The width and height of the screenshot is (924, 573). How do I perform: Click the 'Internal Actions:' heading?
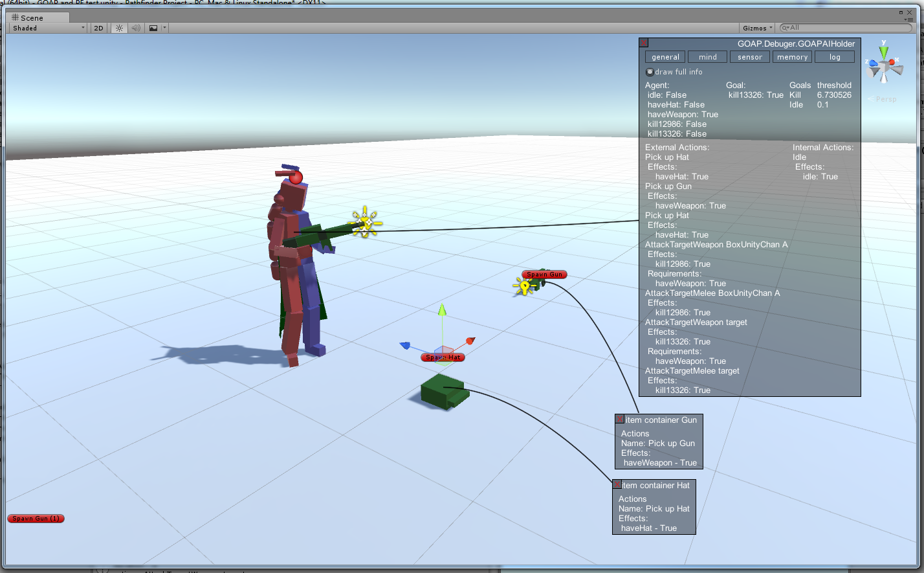tap(823, 148)
